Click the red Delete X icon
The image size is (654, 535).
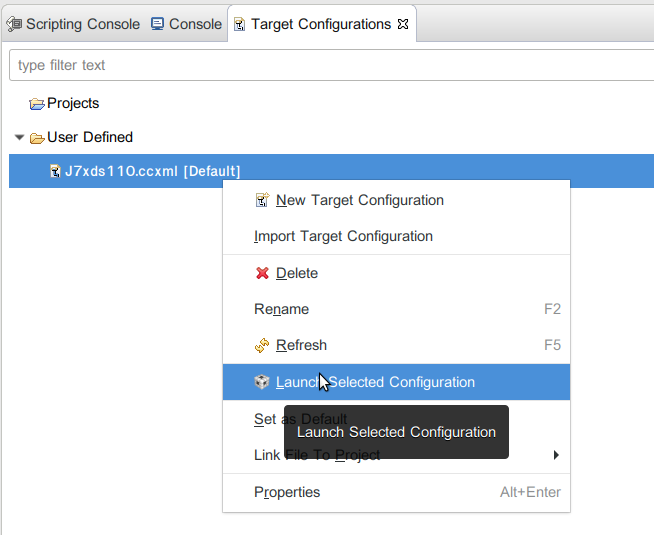[262, 273]
